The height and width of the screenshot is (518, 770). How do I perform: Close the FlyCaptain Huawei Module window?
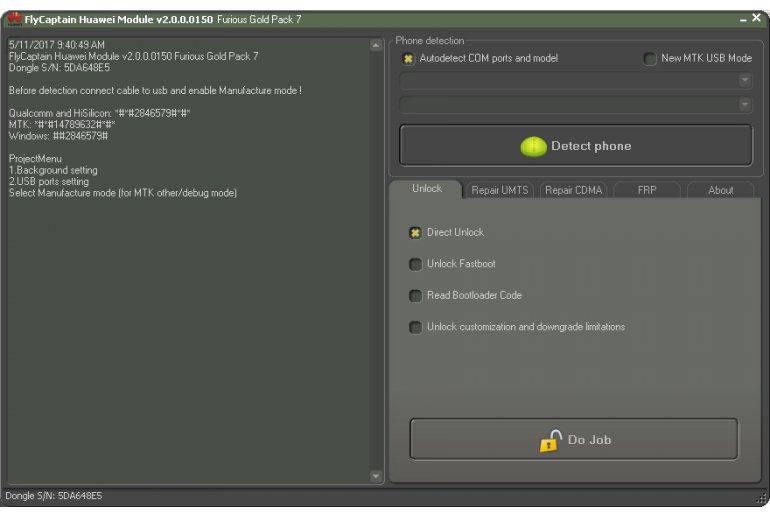coord(757,18)
